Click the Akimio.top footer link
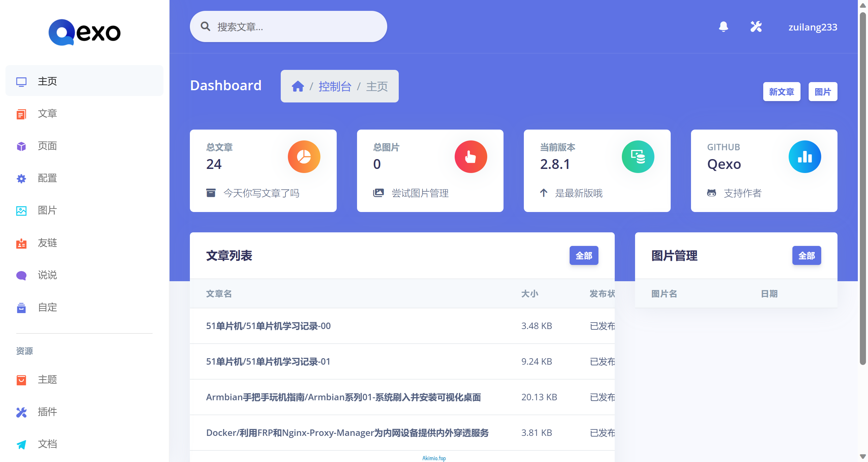 pyautogui.click(x=434, y=458)
